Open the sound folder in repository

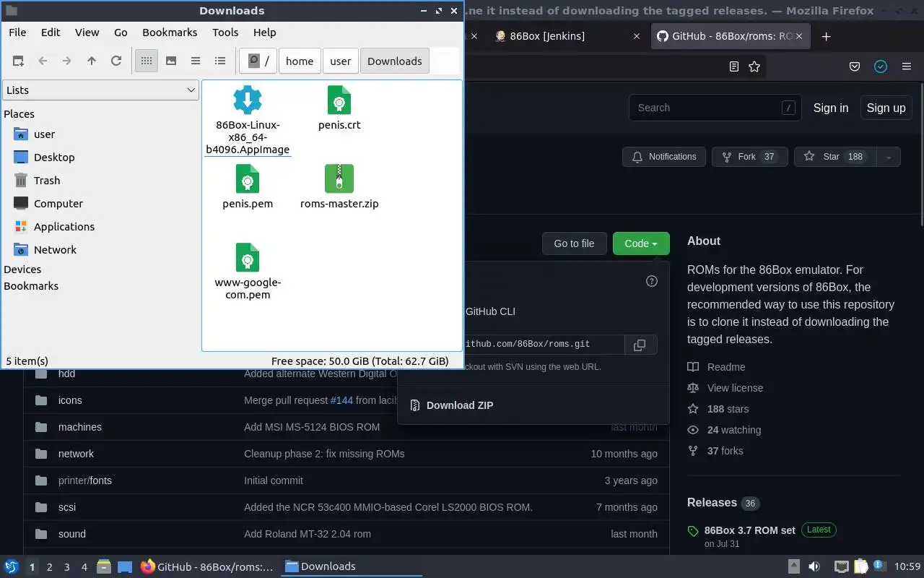(72, 534)
